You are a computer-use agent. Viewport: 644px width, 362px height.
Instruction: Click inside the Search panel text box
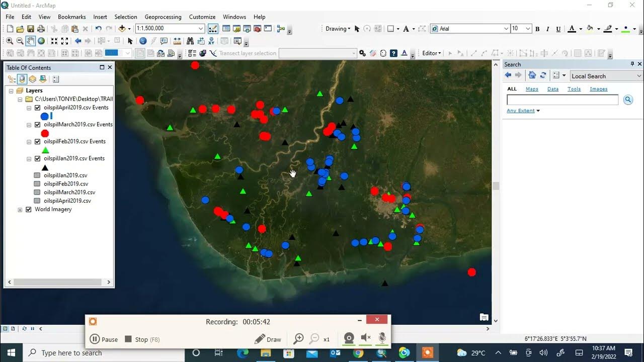click(562, 100)
